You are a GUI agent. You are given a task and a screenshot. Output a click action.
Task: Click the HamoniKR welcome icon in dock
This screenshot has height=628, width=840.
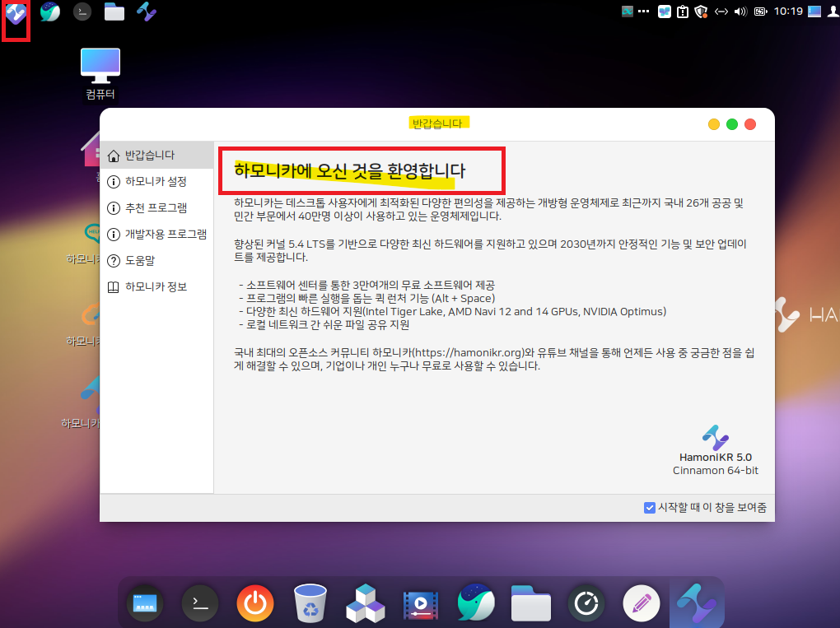697,603
